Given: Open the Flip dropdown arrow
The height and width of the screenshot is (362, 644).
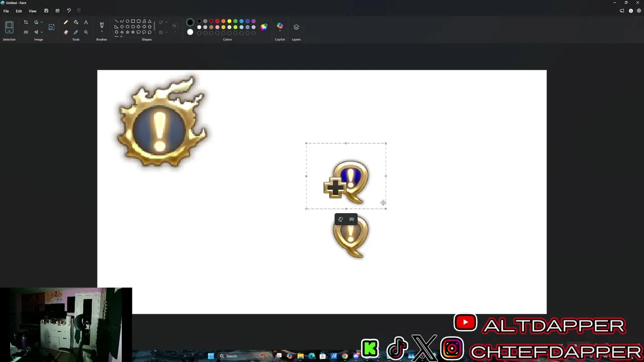Looking at the screenshot, I should click(42, 32).
